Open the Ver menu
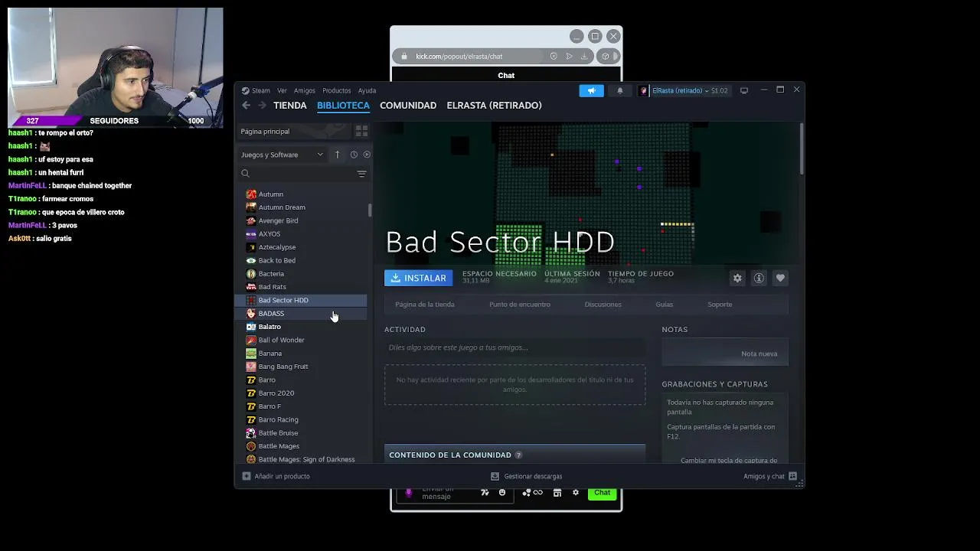Screen dimensions: 980x551 [x=282, y=90]
